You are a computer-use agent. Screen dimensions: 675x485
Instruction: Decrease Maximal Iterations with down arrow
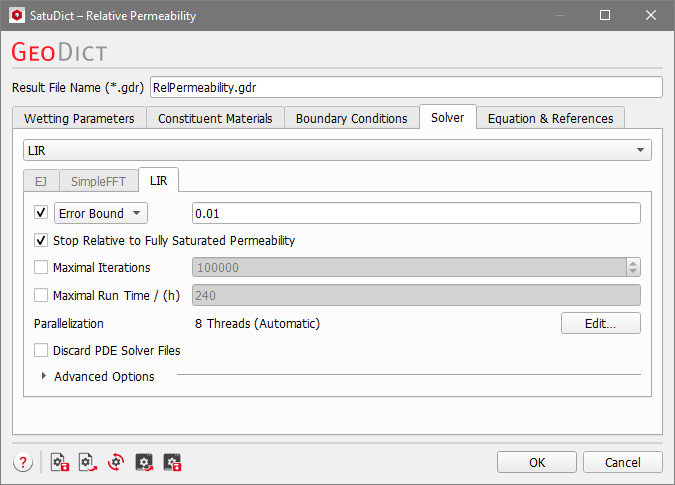point(633,272)
